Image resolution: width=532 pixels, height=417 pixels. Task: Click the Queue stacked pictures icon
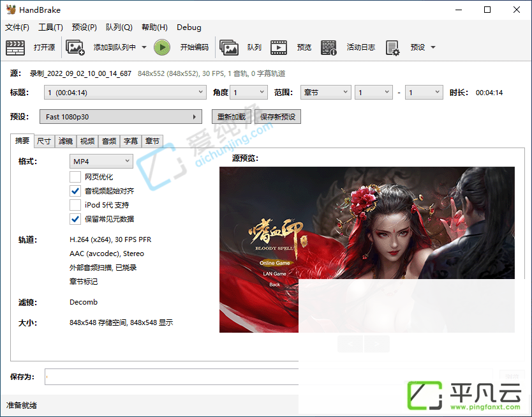pyautogui.click(x=229, y=47)
